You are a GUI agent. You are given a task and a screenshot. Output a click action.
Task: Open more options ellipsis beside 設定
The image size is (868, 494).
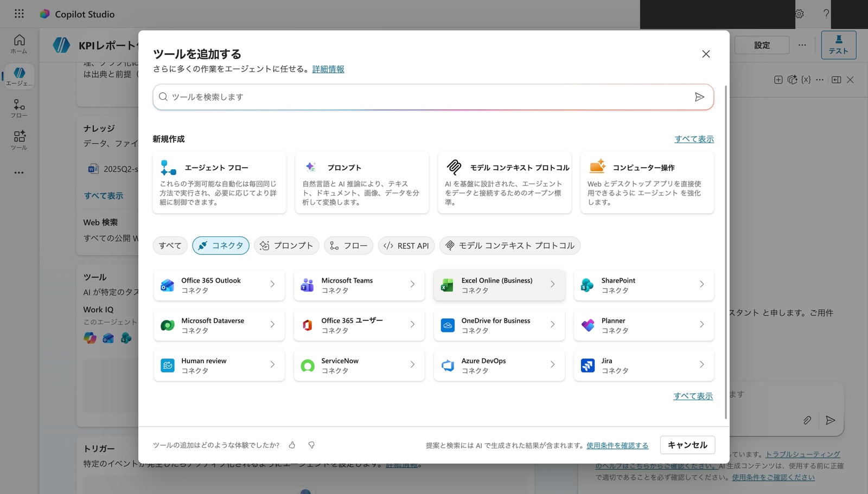click(802, 45)
